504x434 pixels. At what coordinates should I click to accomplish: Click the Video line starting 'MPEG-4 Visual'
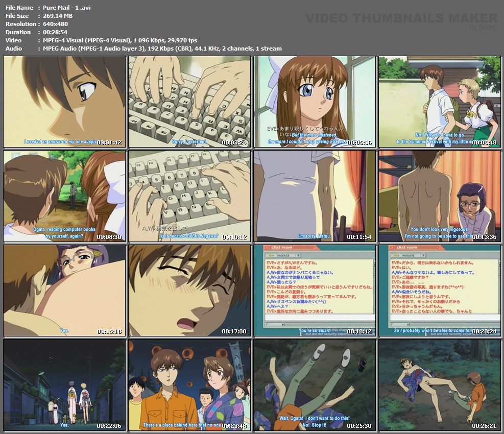coord(120,40)
